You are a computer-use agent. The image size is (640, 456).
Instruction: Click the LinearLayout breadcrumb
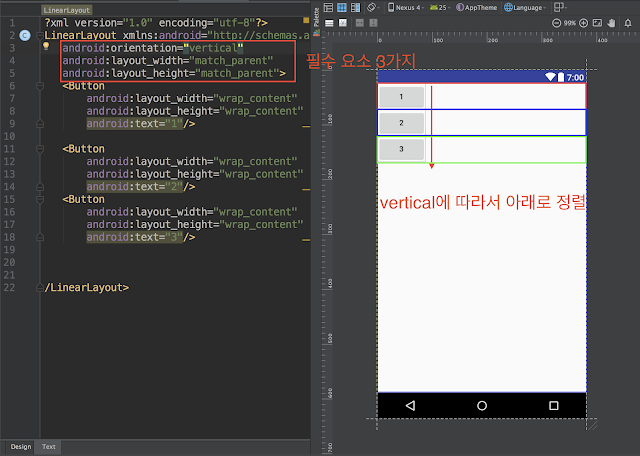click(67, 10)
